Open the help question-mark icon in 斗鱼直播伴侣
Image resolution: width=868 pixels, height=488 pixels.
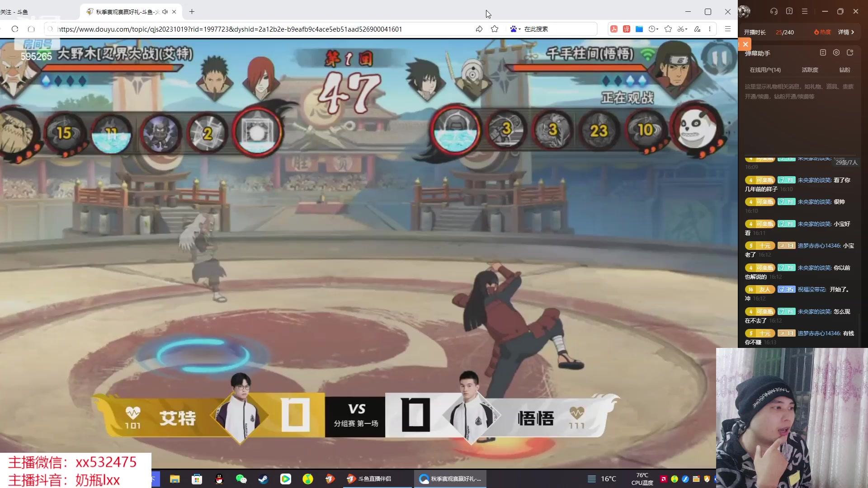click(789, 11)
